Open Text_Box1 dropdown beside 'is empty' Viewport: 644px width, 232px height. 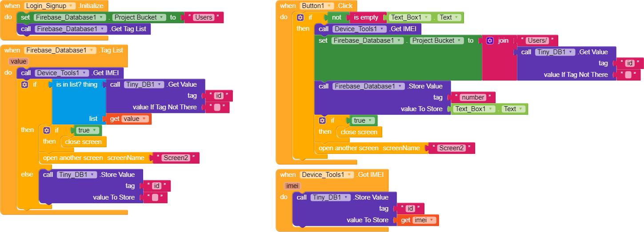[x=410, y=17]
